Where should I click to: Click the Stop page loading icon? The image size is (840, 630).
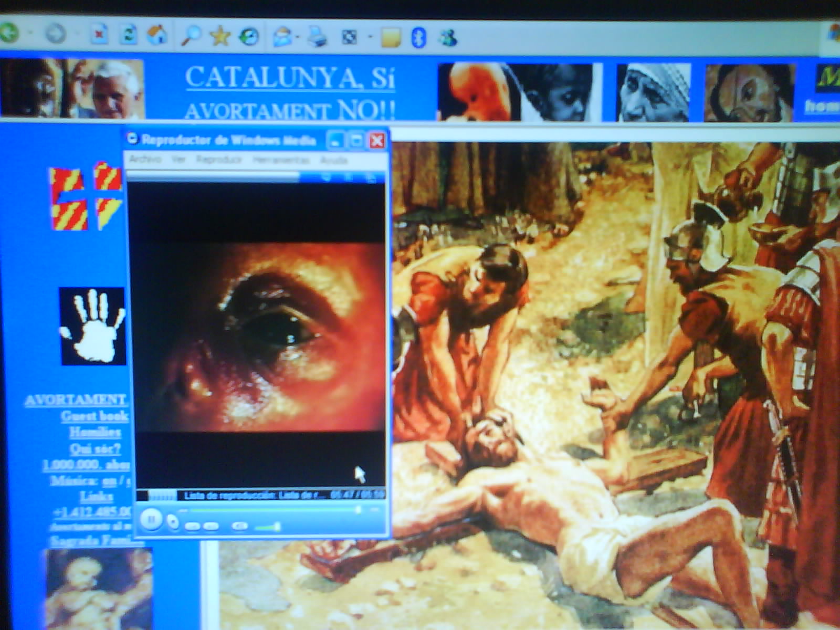coord(99,35)
